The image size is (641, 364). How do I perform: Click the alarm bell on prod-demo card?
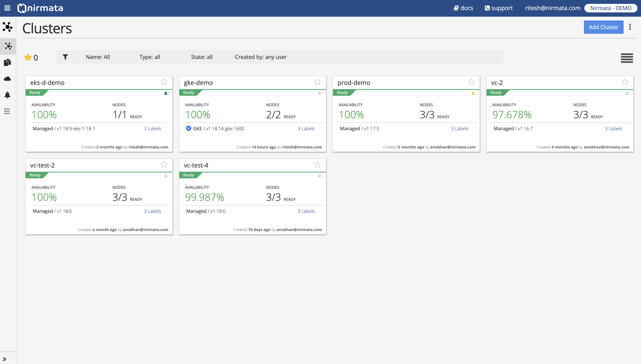coord(473,93)
